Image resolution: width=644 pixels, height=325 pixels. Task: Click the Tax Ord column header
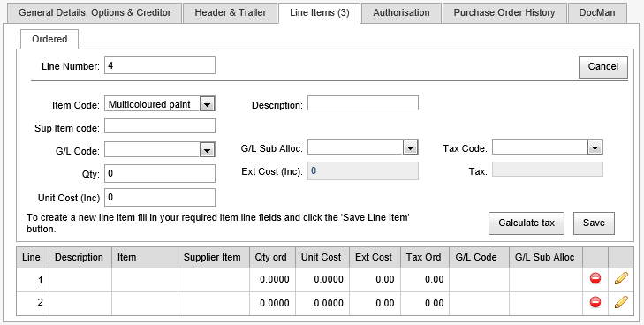(425, 258)
